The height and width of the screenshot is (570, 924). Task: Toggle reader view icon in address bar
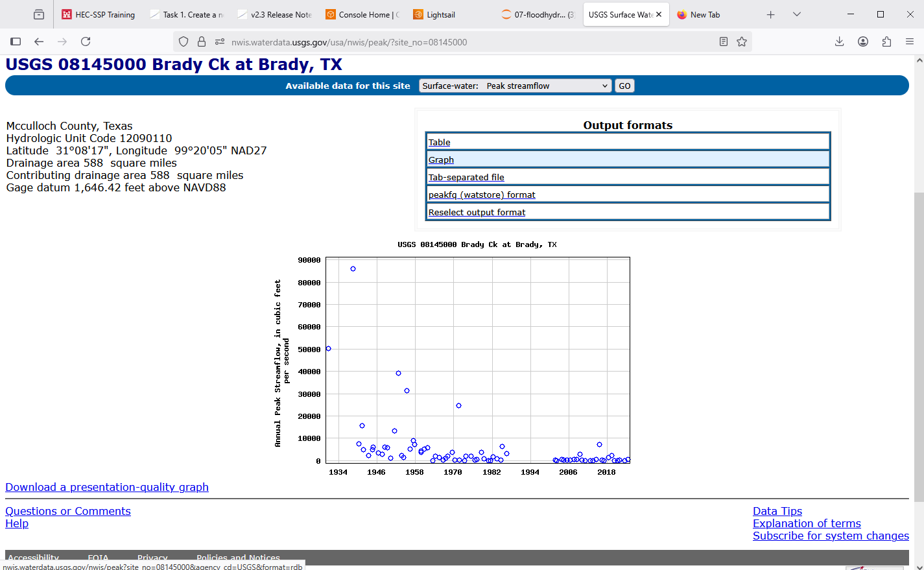[x=724, y=42]
